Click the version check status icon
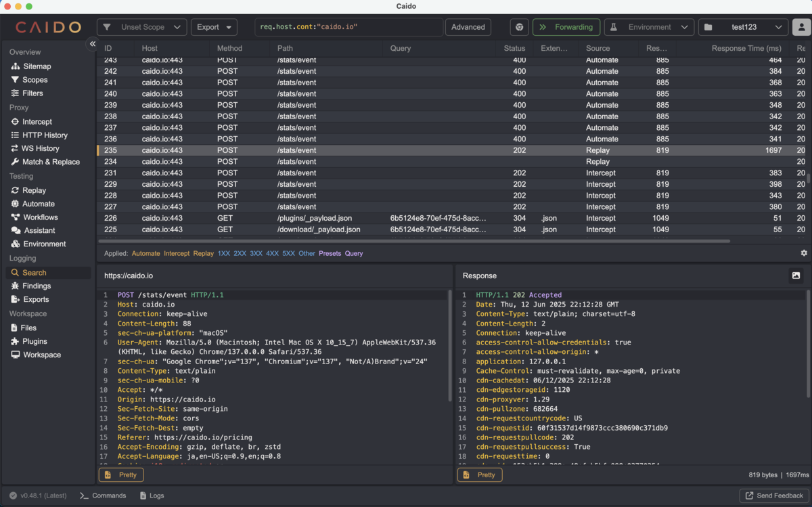Viewport: 812px width, 507px height. (13, 495)
